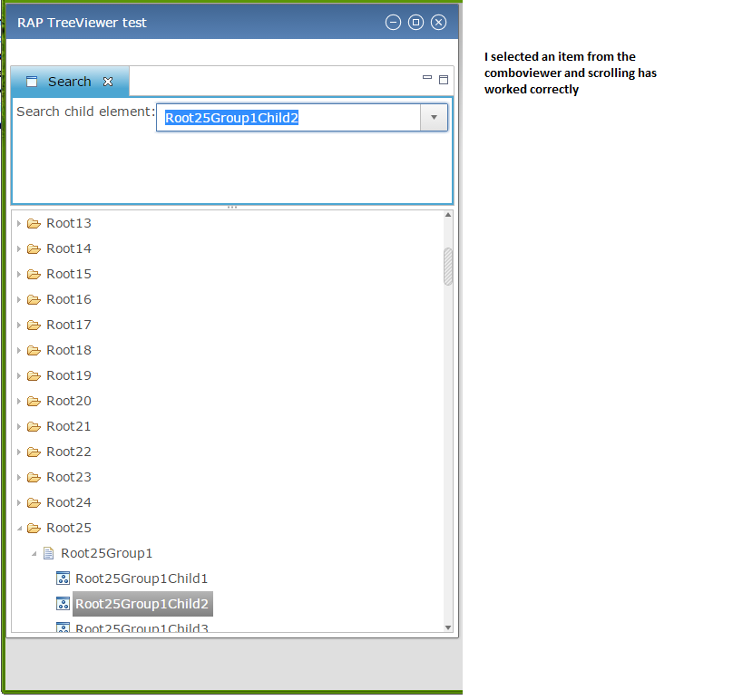Click the Root17 folder icon
Screen dimensions: 733x700
click(x=34, y=325)
